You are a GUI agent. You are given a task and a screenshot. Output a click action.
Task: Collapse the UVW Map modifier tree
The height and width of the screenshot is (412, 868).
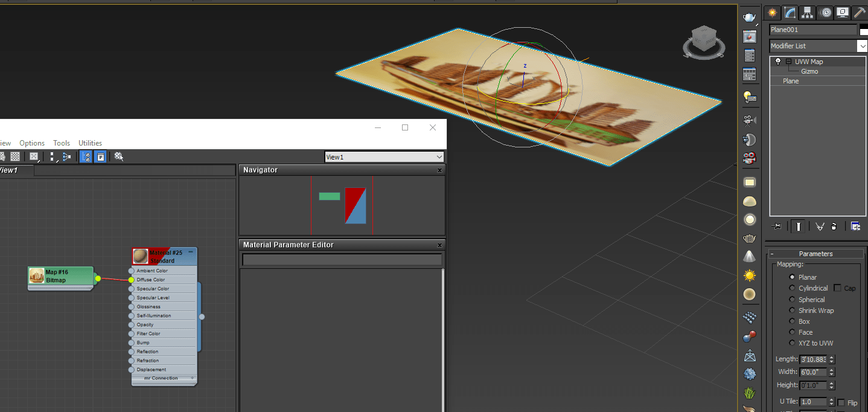[x=788, y=62]
